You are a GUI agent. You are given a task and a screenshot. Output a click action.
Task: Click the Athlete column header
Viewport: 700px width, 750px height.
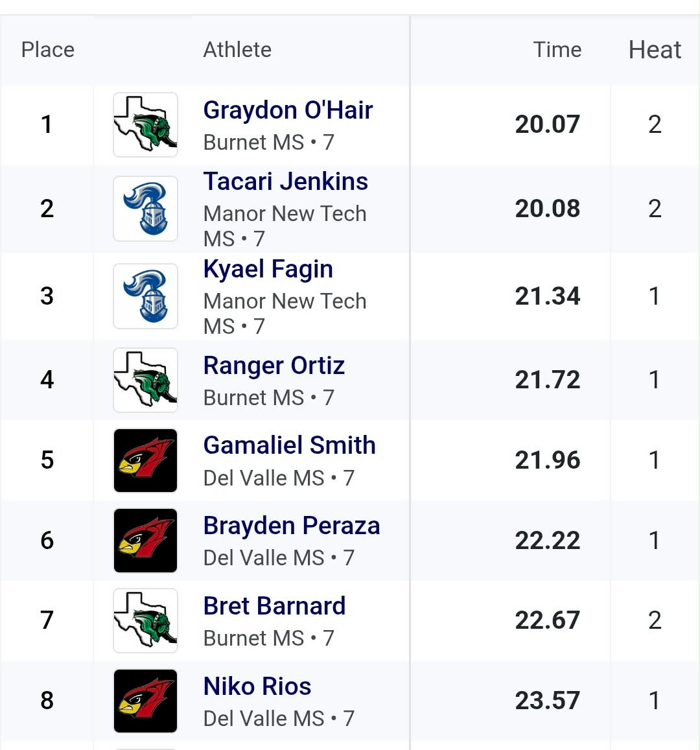click(x=237, y=50)
